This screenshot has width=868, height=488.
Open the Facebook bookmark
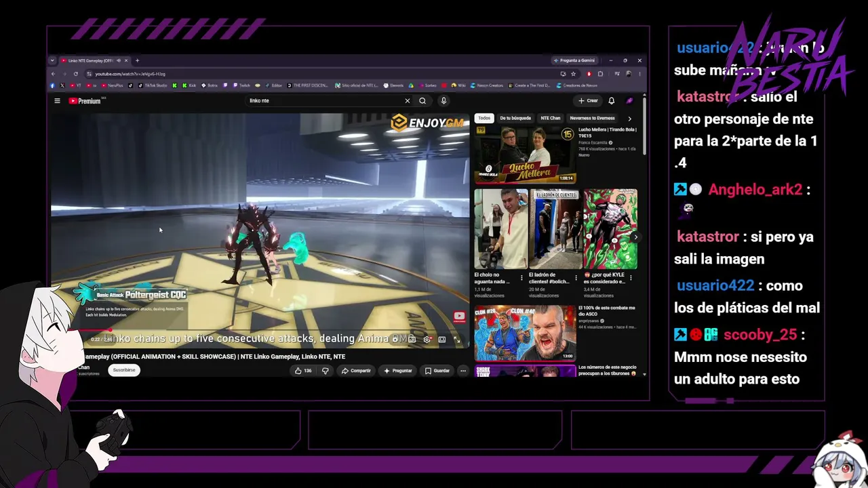pyautogui.click(x=52, y=85)
